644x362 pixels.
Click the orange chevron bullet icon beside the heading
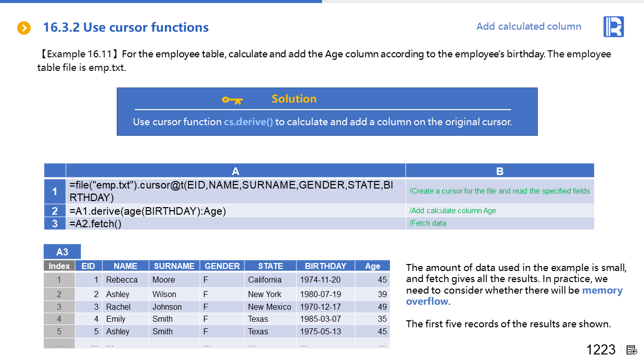point(24,28)
